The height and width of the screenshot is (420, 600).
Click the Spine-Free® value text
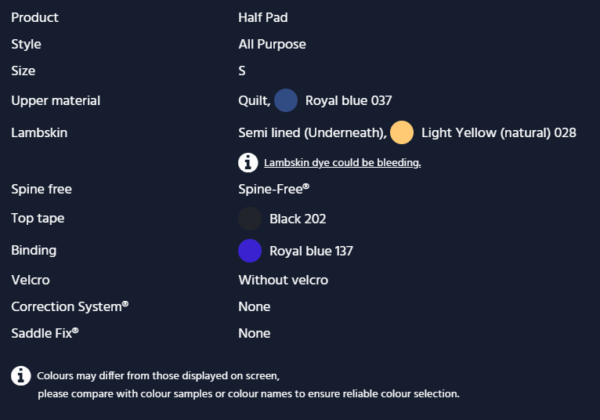tap(274, 189)
